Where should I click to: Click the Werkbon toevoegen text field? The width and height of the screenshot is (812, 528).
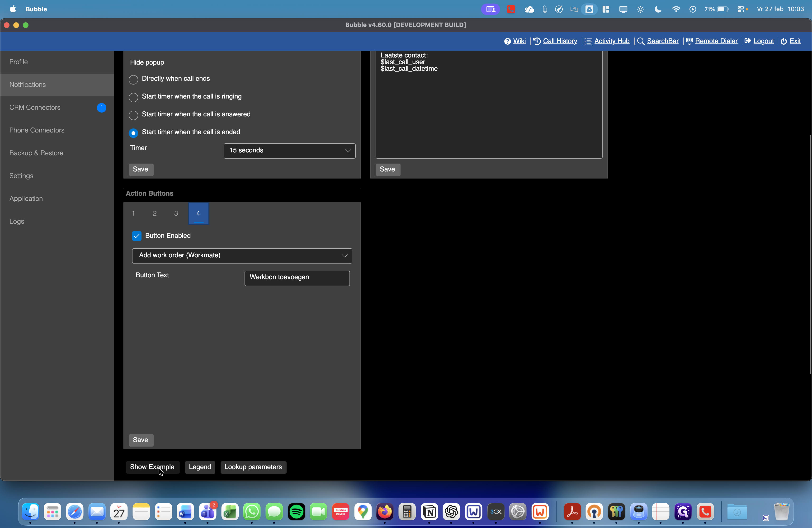pos(297,278)
